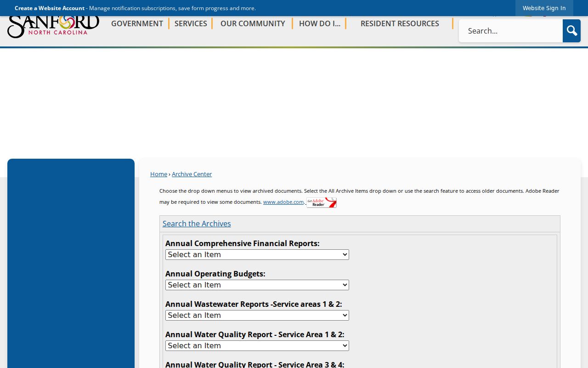Image resolution: width=588 pixels, height=368 pixels.
Task: Open Annual Water Quality Report Area 1 & 2 dropdown
Action: tap(257, 345)
